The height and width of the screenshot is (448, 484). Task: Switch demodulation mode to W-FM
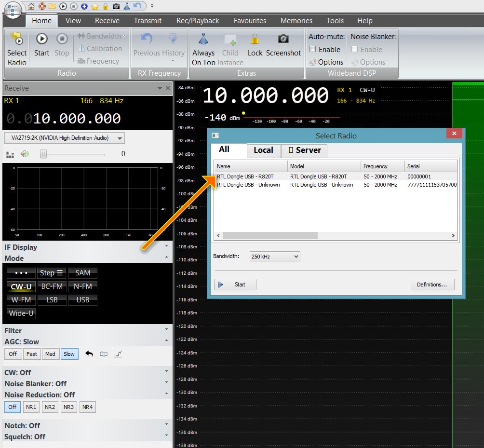(21, 300)
